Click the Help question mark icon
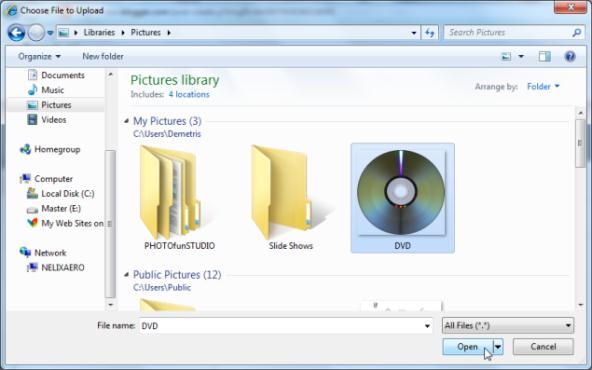 pos(570,57)
